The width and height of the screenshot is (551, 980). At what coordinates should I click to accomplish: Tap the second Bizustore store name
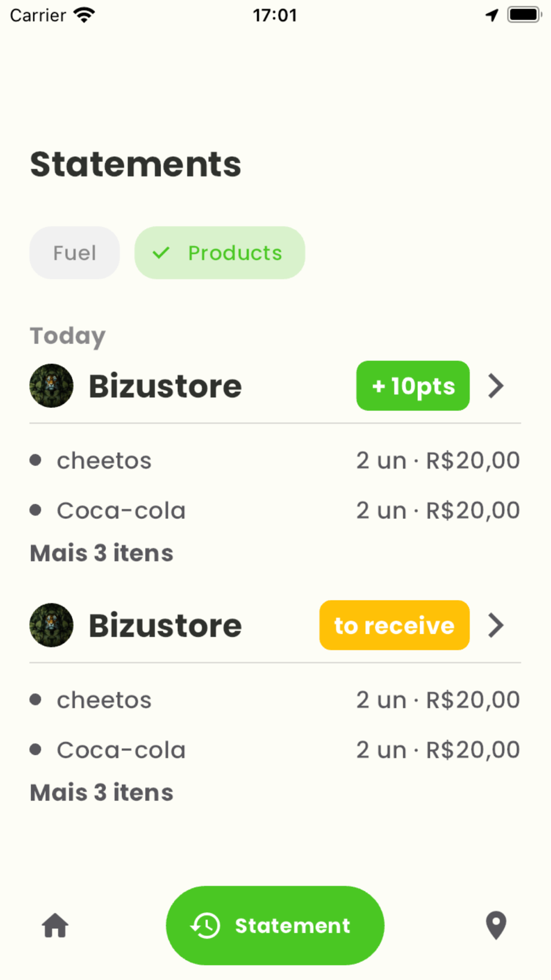(165, 625)
